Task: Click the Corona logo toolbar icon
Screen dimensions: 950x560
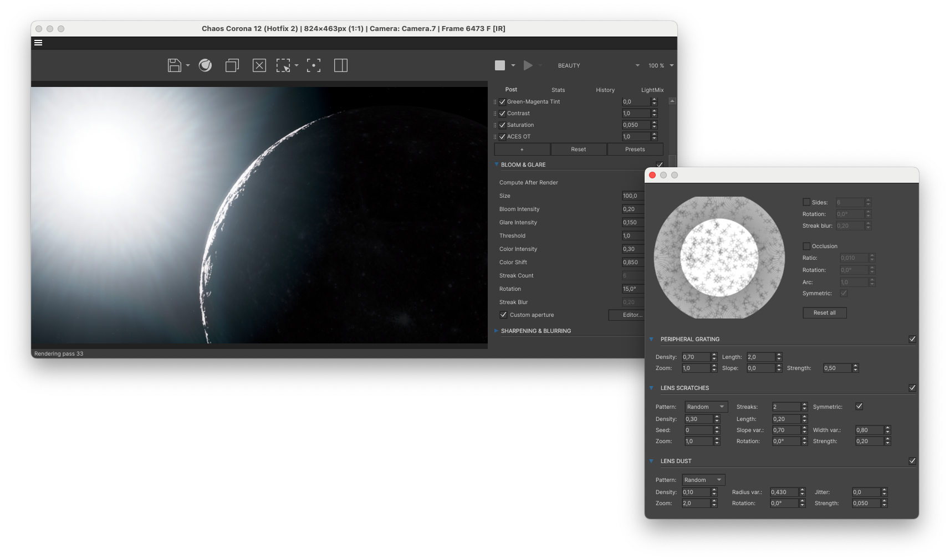Action: click(x=205, y=65)
